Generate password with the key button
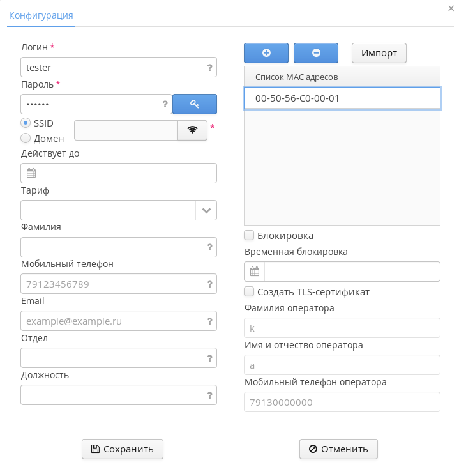 [195, 104]
